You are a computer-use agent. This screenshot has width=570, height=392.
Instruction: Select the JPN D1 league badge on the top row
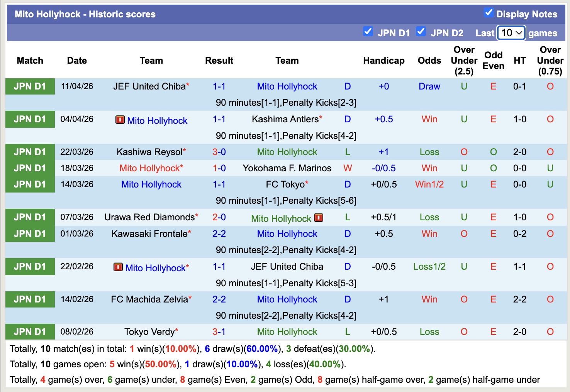30,86
